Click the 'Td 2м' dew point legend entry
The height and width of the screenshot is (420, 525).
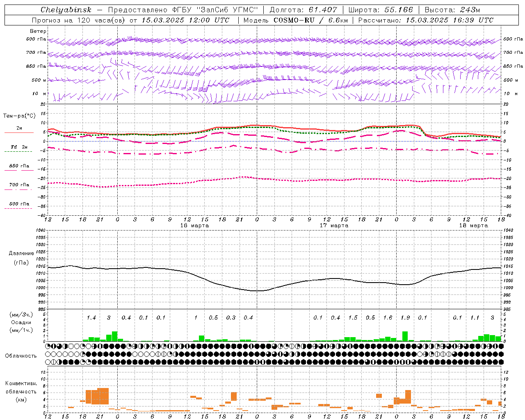19,147
